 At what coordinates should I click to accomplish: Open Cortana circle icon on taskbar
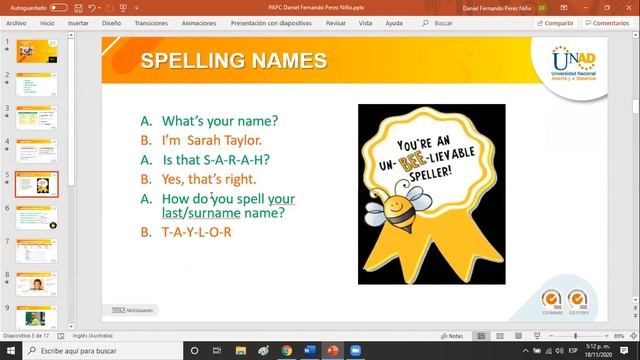[x=194, y=351]
